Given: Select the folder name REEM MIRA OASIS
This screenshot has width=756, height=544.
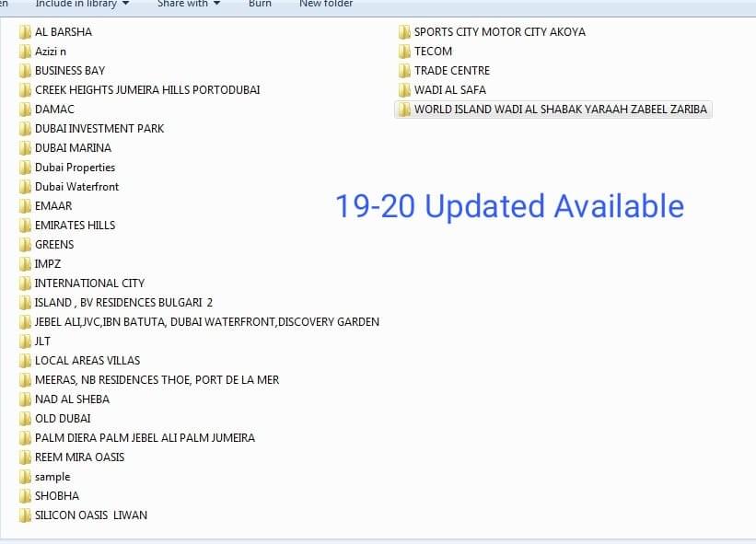Looking at the screenshot, I should click(79, 457).
